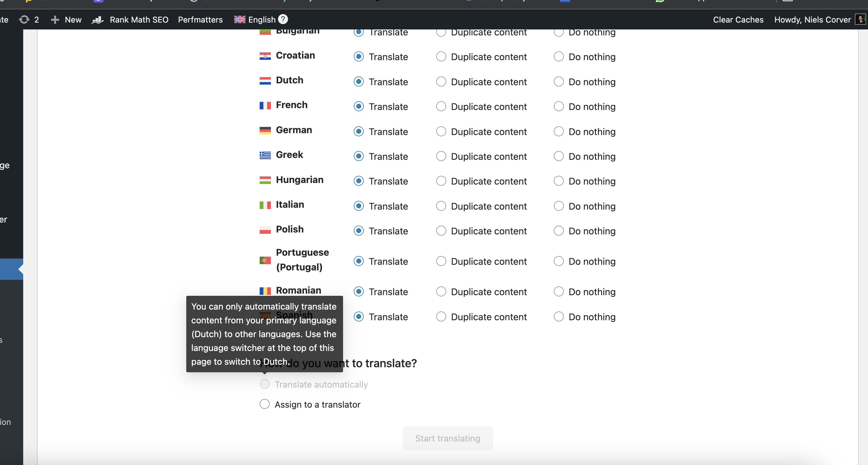Viewport: 868px width, 465px height.
Task: Click the Hungarian language name
Action: (x=299, y=180)
